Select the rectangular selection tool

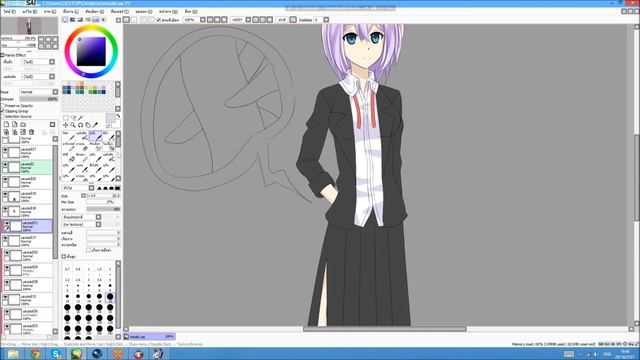click(x=65, y=118)
